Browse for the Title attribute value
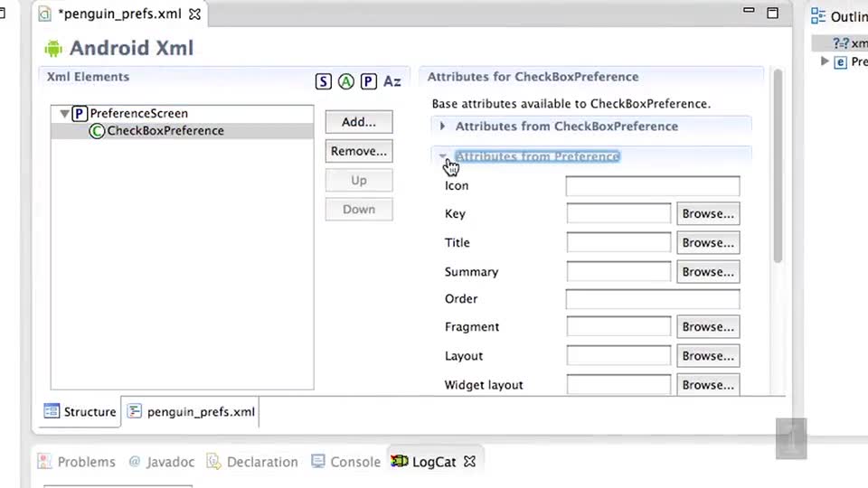The height and width of the screenshot is (488, 868). click(x=708, y=242)
